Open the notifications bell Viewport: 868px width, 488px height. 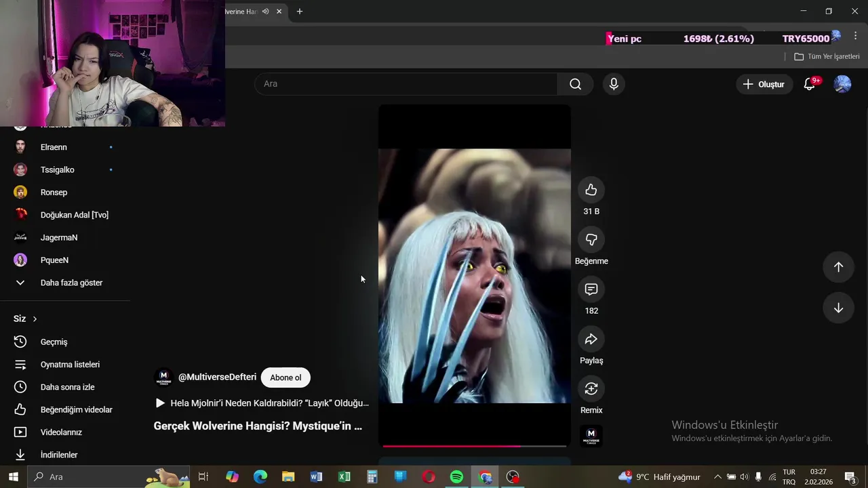pos(809,84)
